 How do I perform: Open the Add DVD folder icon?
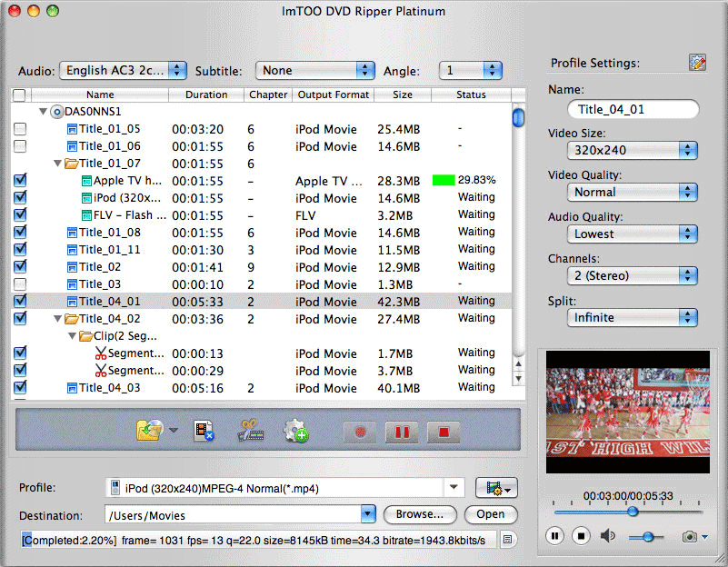click(x=149, y=431)
